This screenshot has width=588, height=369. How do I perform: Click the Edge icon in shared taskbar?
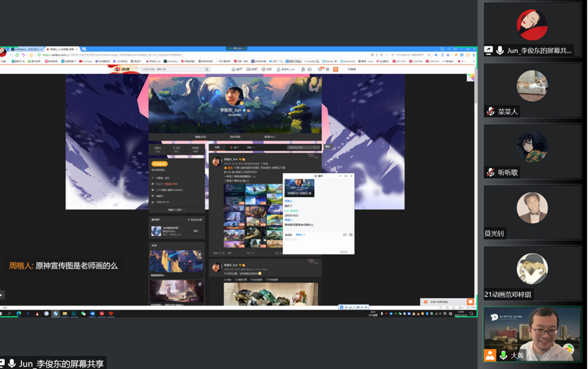tap(18, 314)
